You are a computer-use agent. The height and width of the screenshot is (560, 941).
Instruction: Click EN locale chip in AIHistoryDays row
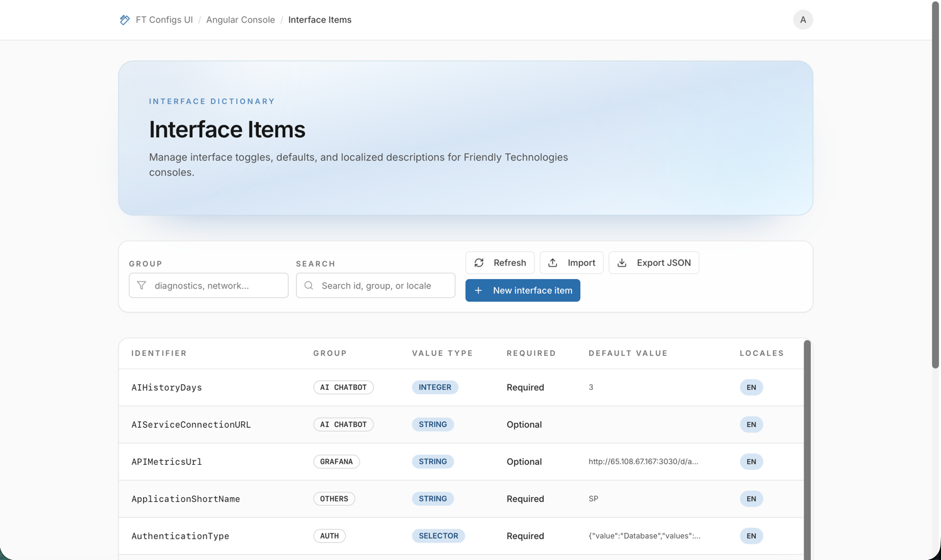point(751,387)
